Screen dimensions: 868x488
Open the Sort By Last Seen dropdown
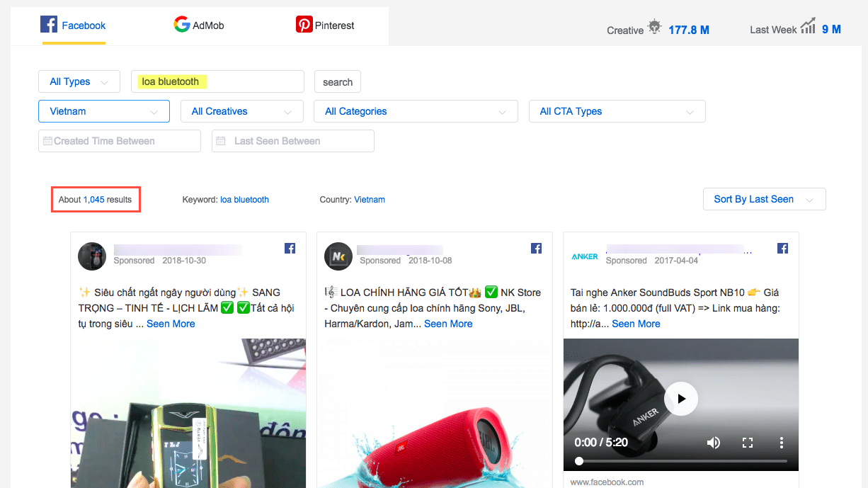point(765,199)
